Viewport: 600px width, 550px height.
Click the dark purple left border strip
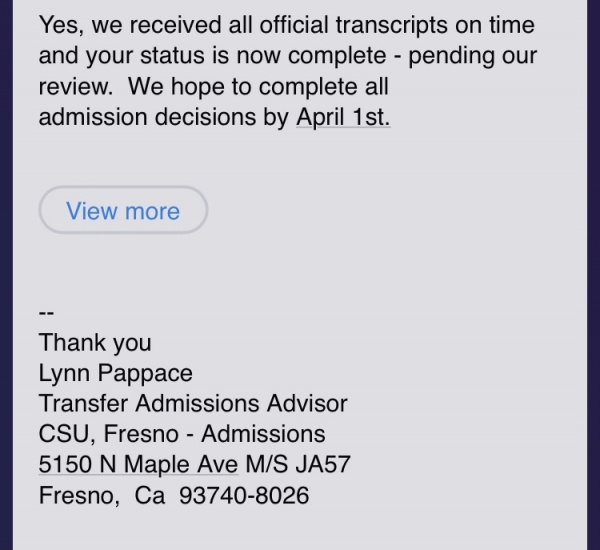pyautogui.click(x=6, y=275)
